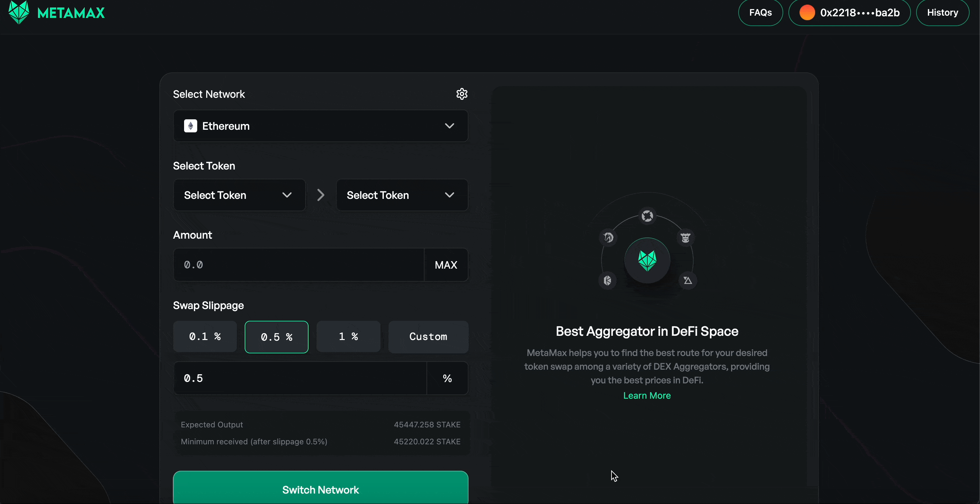Open the FAQs page
This screenshot has width=980, height=504.
coord(760,13)
